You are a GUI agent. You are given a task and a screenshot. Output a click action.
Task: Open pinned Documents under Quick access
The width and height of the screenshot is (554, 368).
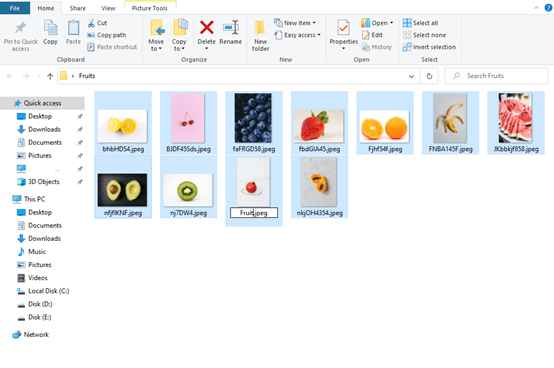(x=45, y=142)
